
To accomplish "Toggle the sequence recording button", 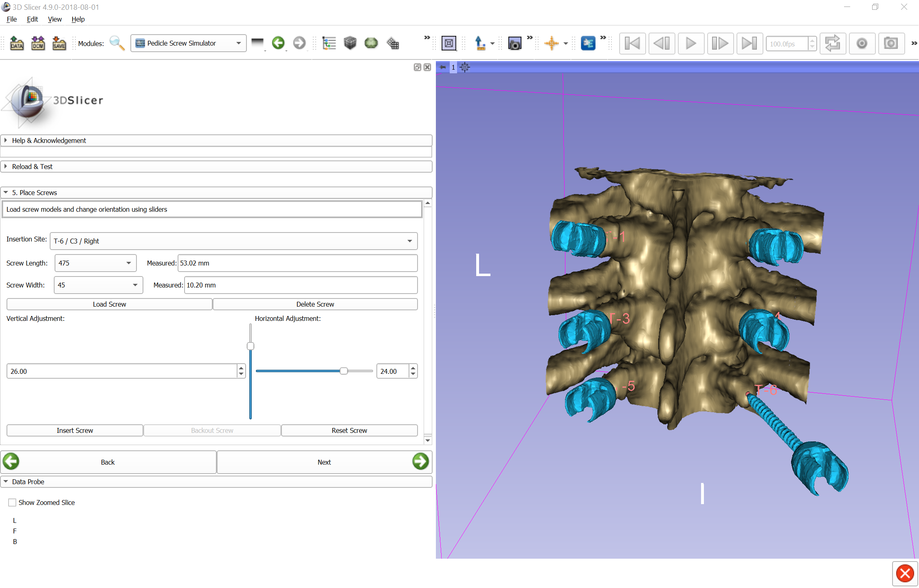I will 862,43.
